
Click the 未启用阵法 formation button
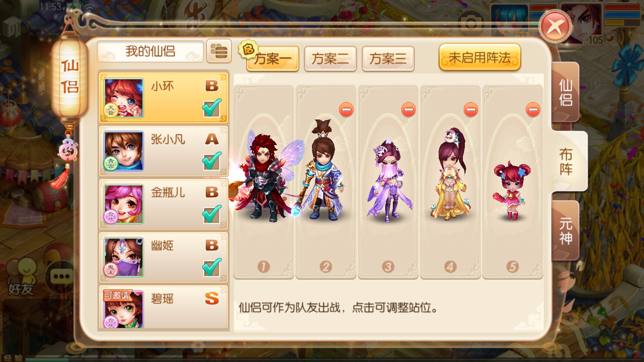tap(480, 58)
